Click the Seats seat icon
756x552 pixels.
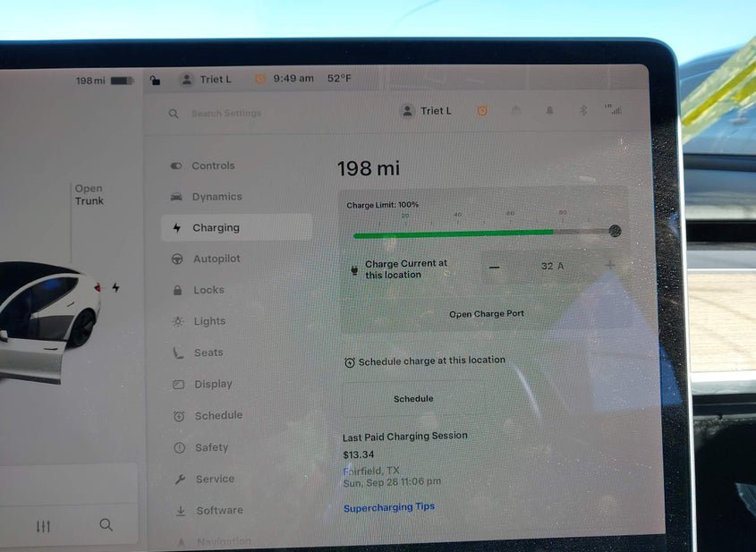(x=178, y=352)
